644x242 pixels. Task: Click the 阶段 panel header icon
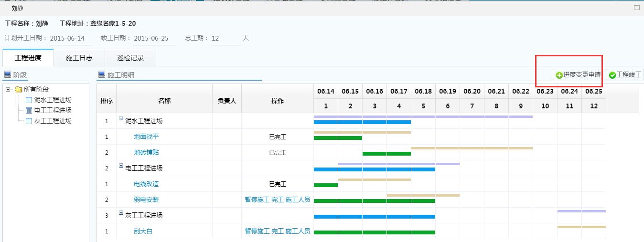click(x=7, y=74)
